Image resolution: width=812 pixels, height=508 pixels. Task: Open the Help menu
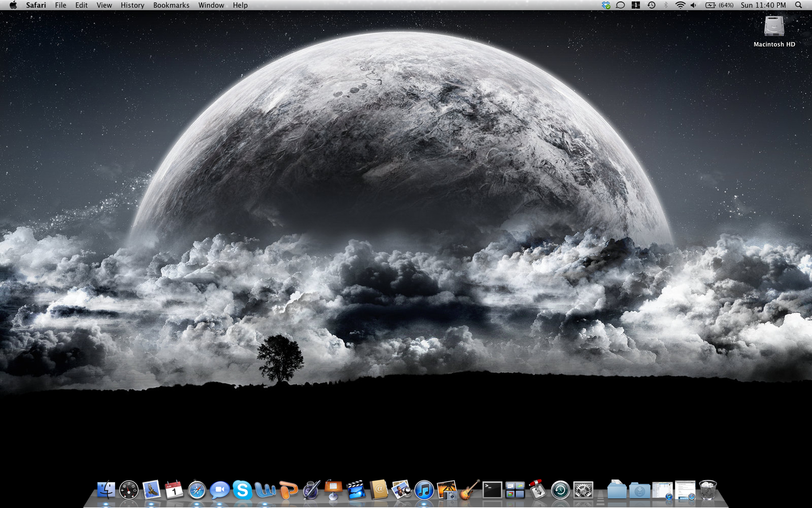point(240,5)
